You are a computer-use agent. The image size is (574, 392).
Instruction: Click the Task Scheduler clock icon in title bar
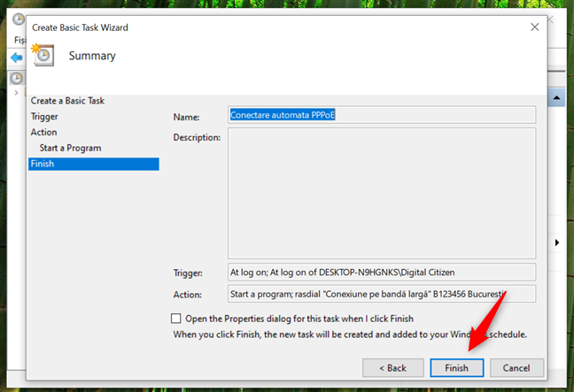(x=19, y=19)
